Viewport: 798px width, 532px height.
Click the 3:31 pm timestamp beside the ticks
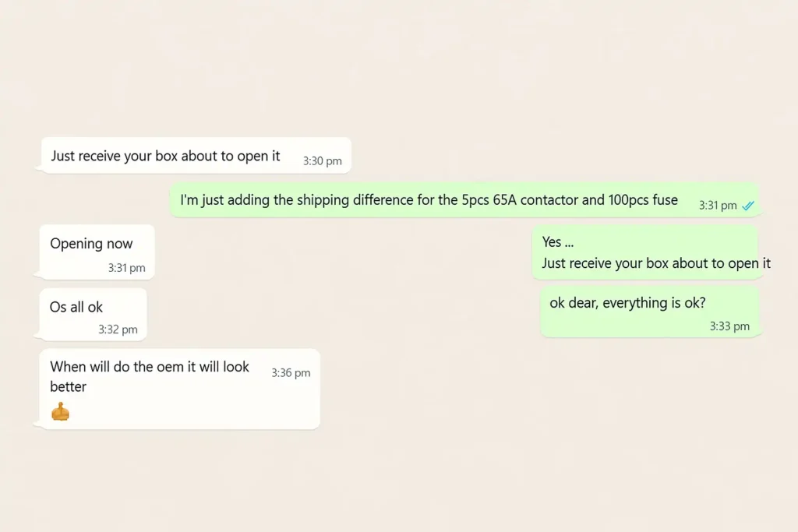click(717, 206)
